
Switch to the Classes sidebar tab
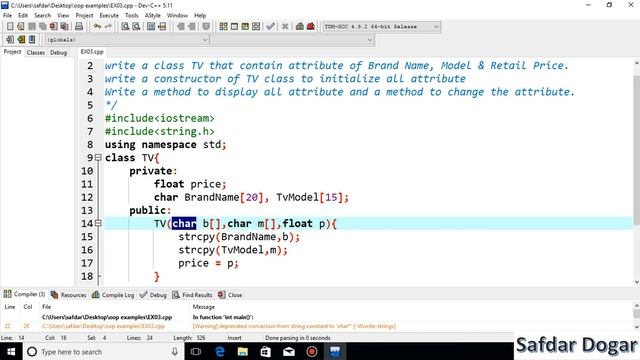pos(36,52)
